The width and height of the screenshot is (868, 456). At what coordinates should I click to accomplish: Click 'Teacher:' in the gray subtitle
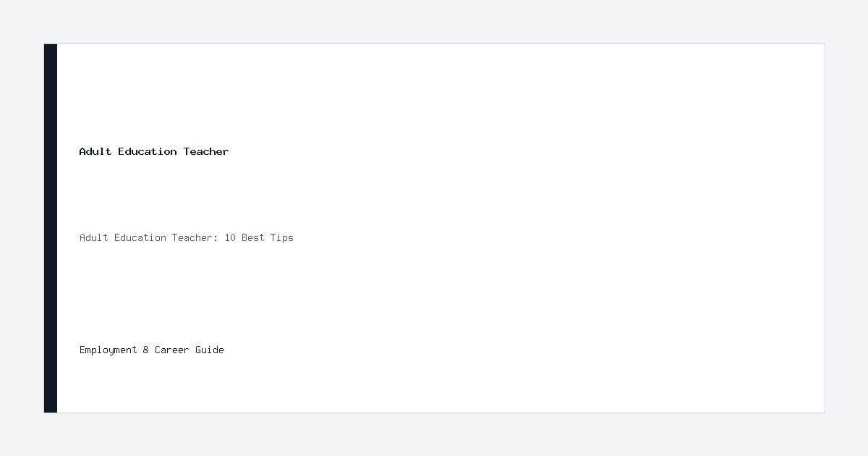pos(195,237)
